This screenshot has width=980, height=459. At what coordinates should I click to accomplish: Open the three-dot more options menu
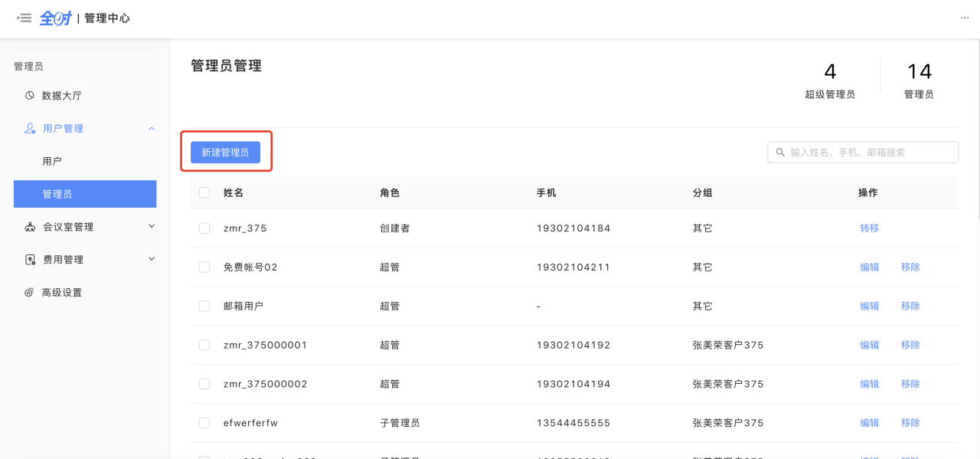pos(964,18)
